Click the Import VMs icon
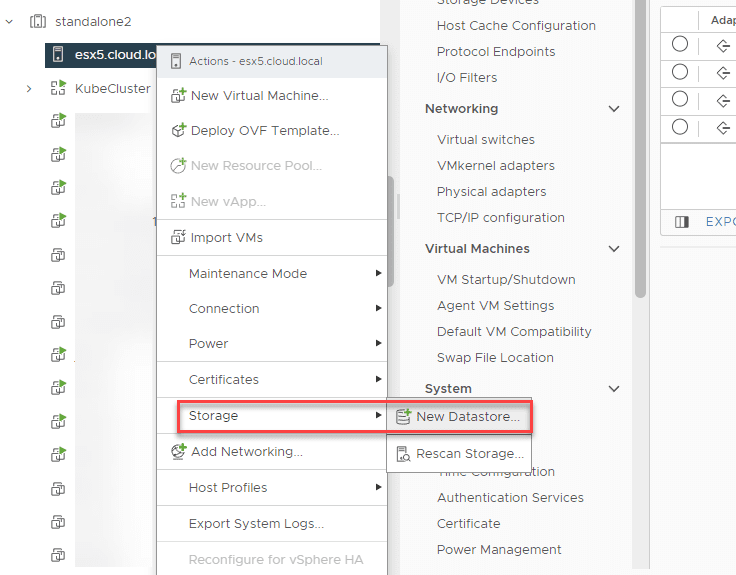Screen dimensions: 736x575 click(x=178, y=238)
